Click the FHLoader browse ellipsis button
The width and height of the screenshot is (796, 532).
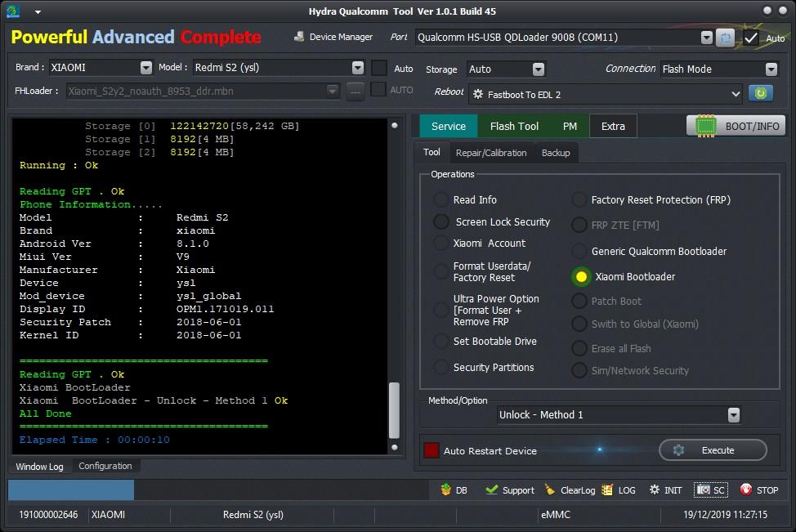(x=356, y=92)
